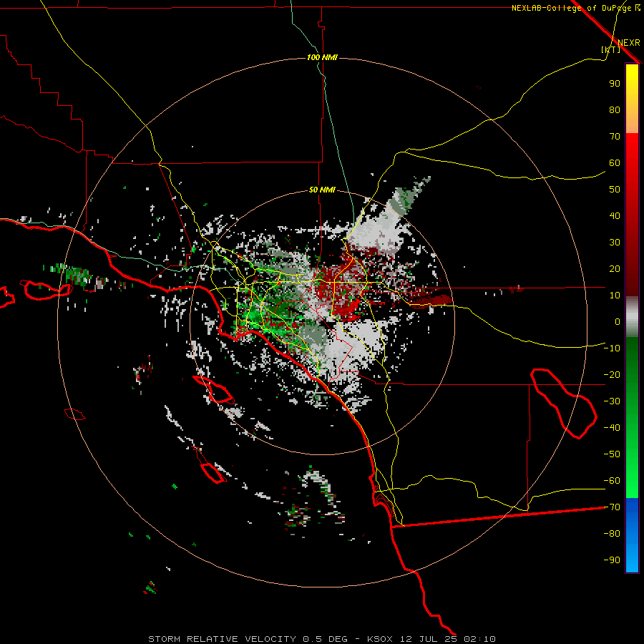This screenshot has width=644, height=644.
Task: Click the NEXLAB-College of DuPage label
Action: click(x=571, y=8)
